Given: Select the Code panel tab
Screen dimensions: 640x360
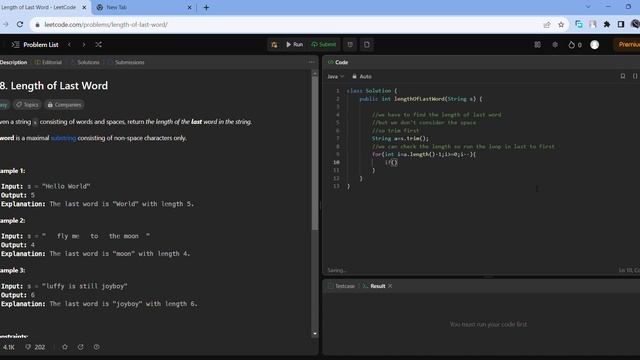Looking at the screenshot, I should click(338, 62).
